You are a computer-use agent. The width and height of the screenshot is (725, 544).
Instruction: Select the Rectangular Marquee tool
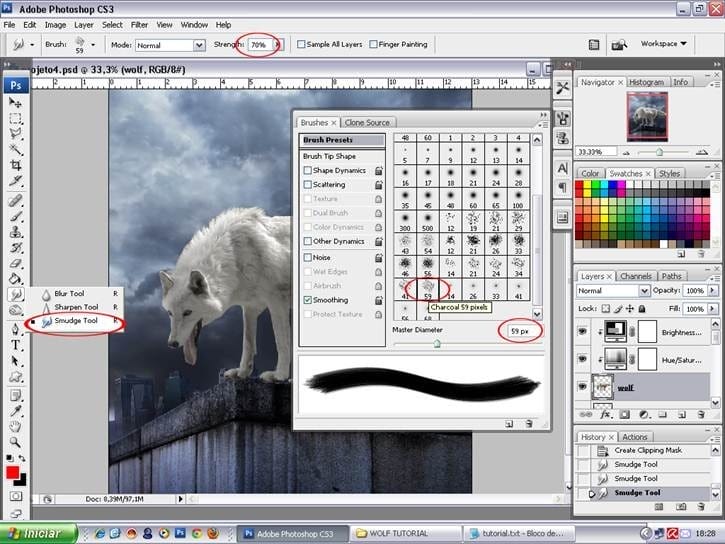[15, 118]
